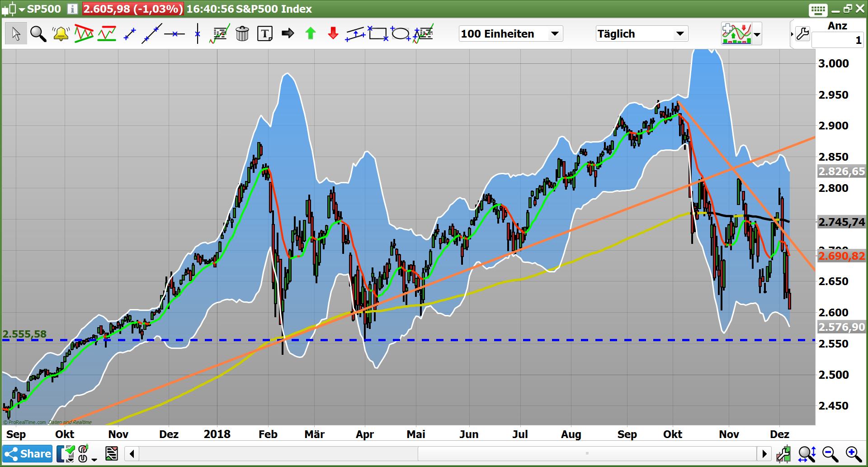Select the parallel channel drawing tool

click(x=355, y=34)
